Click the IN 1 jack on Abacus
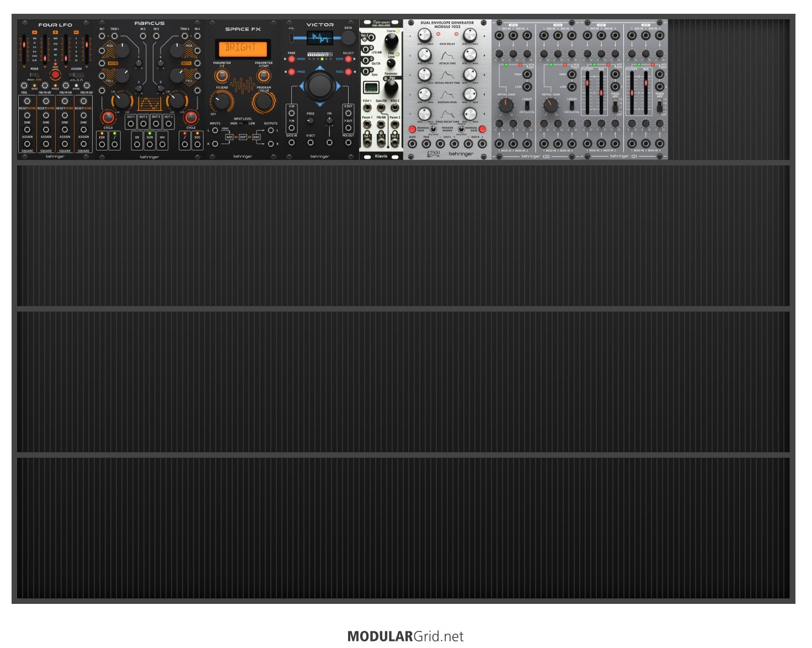The height and width of the screenshot is (648, 812). point(102,36)
